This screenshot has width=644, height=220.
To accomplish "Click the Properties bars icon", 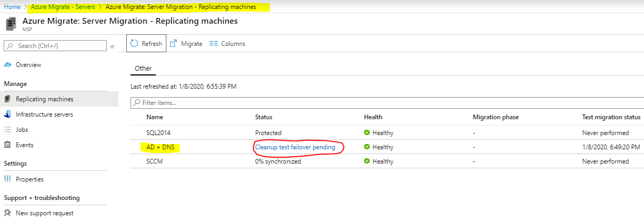I will [x=7, y=179].
